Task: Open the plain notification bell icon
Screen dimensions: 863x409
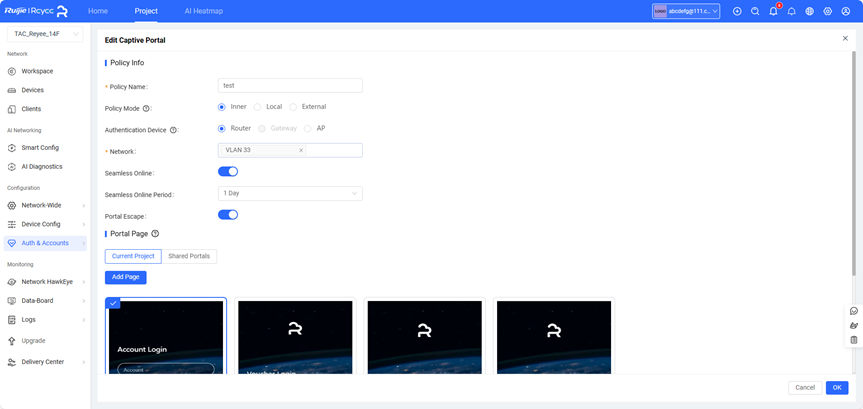Action: [791, 11]
